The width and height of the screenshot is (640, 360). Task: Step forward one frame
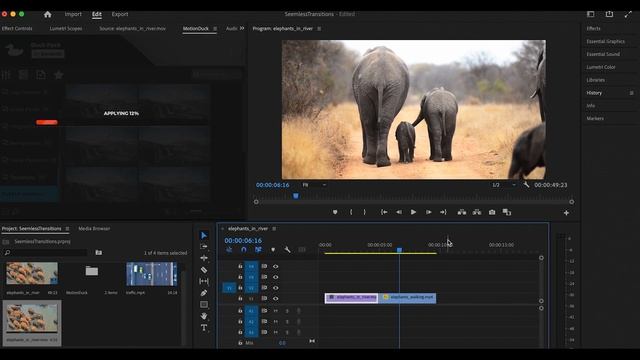pos(429,212)
